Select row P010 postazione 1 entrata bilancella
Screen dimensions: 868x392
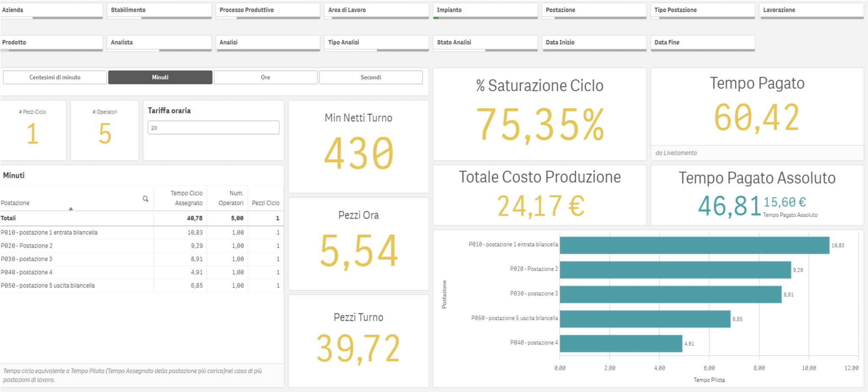point(51,232)
